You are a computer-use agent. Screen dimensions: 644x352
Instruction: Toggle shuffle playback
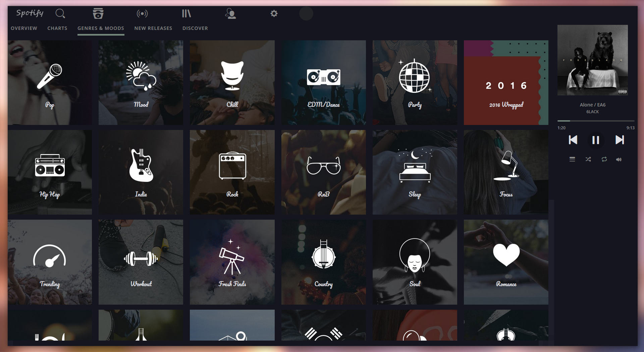tap(588, 160)
